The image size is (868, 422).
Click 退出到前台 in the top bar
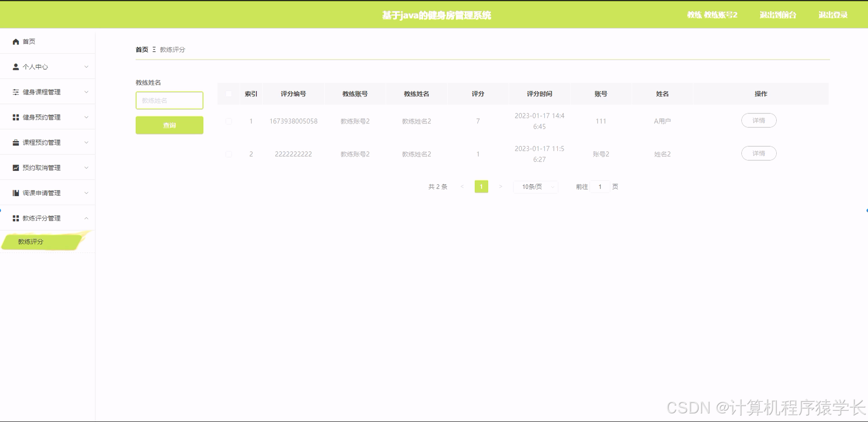coord(778,14)
